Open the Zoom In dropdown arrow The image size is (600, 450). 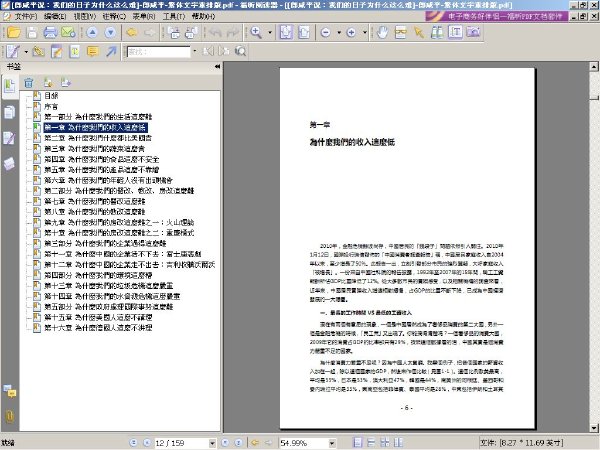365,33
